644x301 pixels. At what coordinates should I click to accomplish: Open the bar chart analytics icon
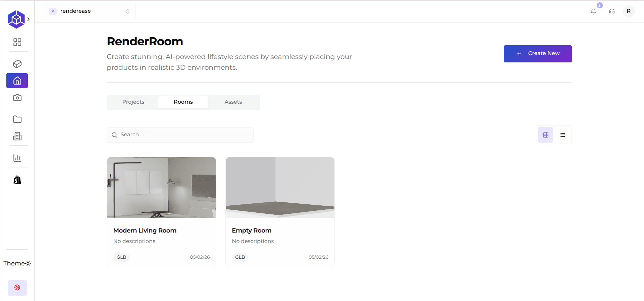click(17, 158)
